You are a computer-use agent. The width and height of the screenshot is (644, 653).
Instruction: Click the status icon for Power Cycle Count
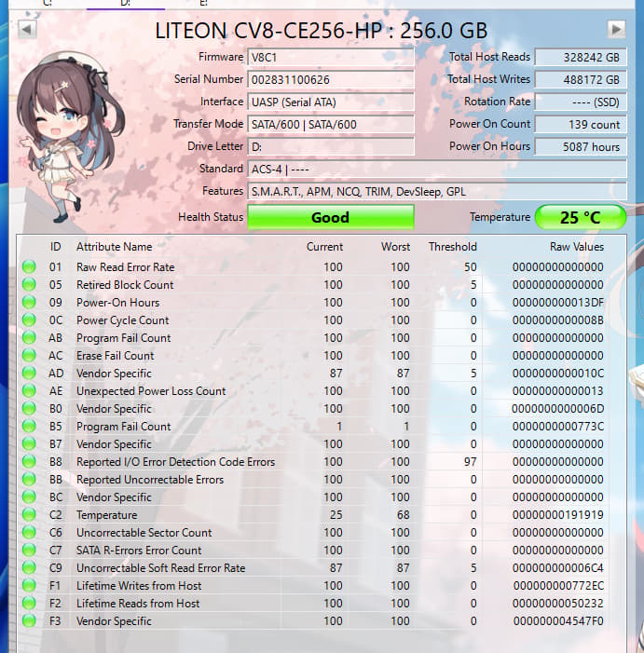[29, 320]
